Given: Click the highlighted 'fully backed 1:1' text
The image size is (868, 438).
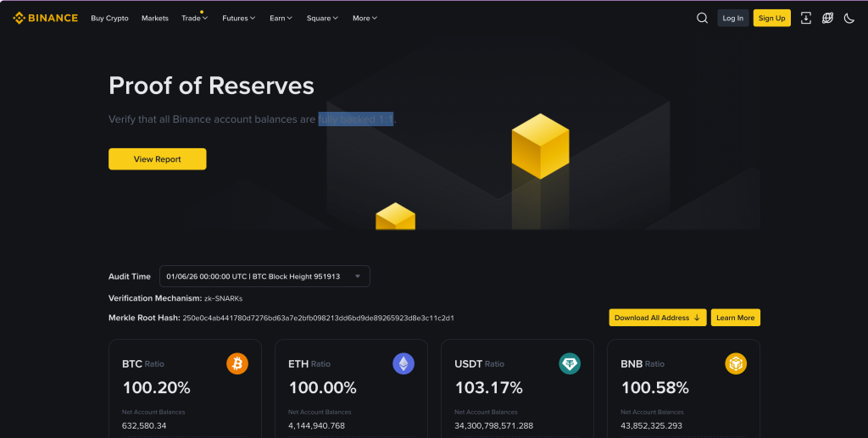Looking at the screenshot, I should point(356,119).
